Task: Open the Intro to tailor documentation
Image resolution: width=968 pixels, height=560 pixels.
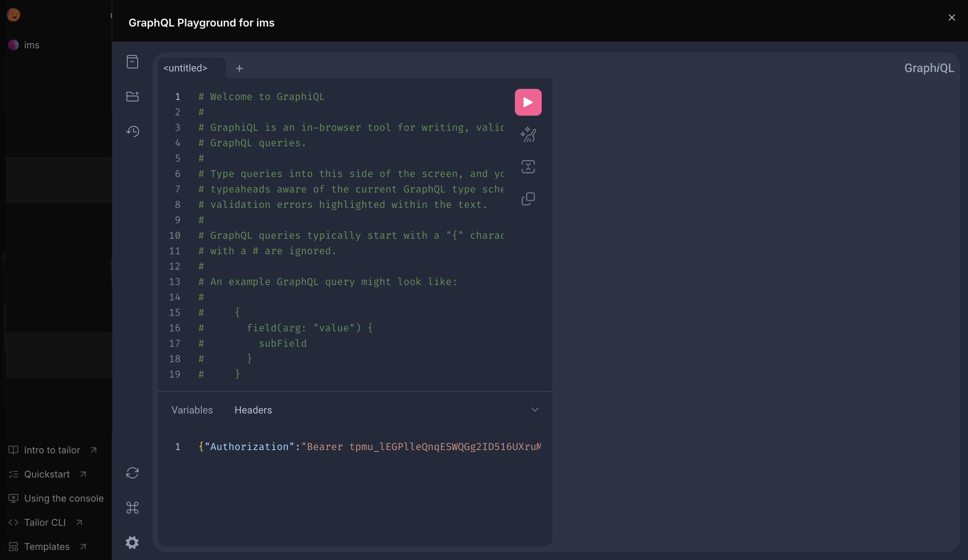Action: [52, 450]
